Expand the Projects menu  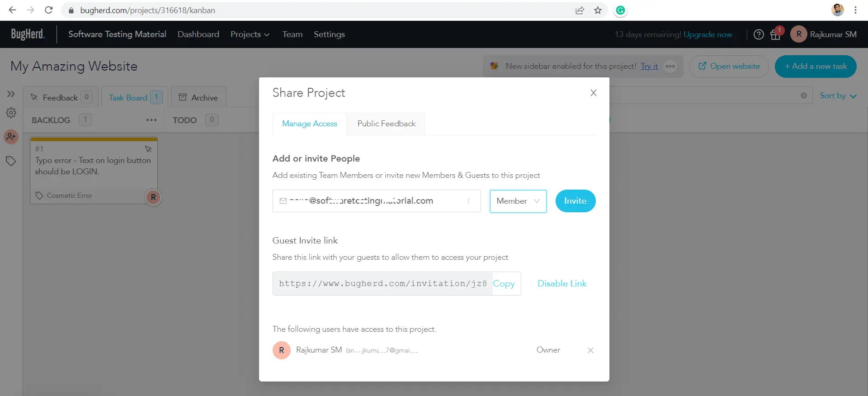click(250, 34)
